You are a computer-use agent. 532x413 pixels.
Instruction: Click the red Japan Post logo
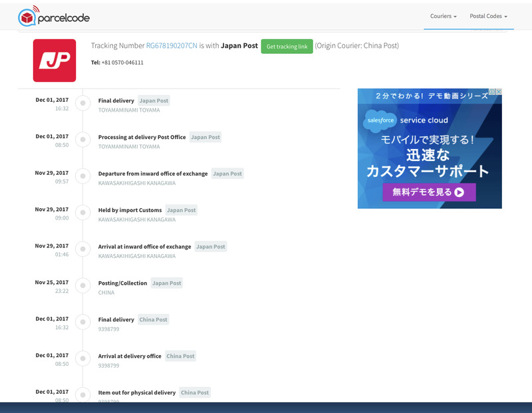(x=55, y=61)
